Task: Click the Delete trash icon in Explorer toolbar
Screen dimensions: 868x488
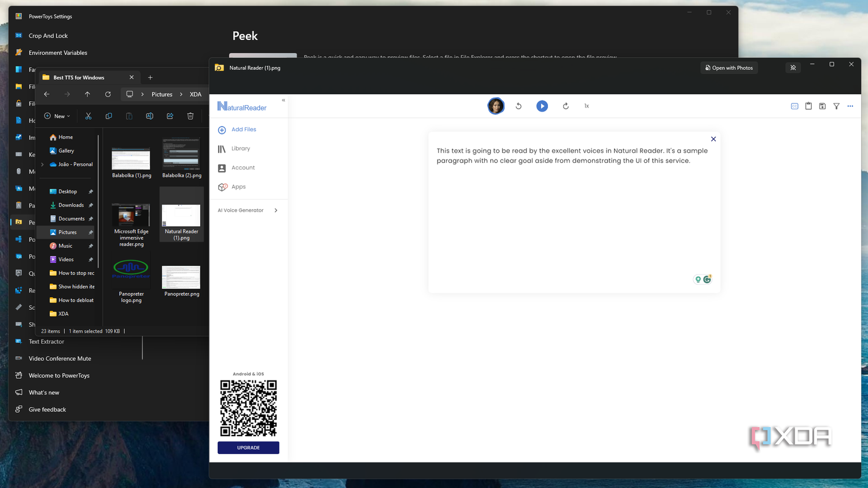Action: (190, 116)
